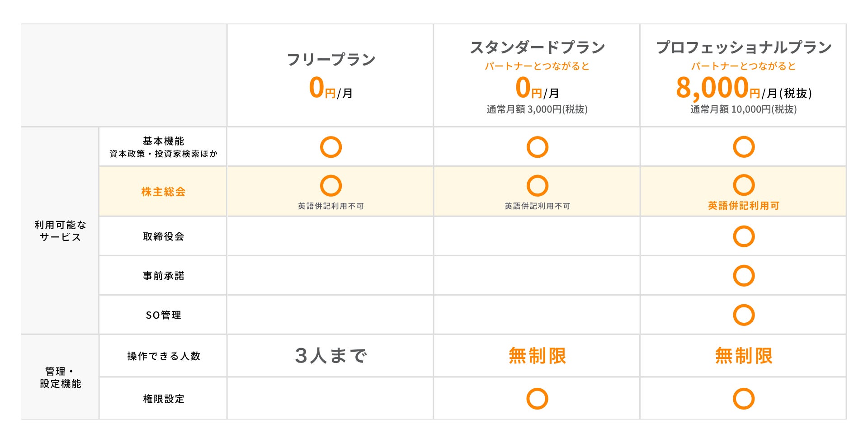Click the Standard plan circle for 株主総会
This screenshot has height=443, width=868.
coord(538,186)
